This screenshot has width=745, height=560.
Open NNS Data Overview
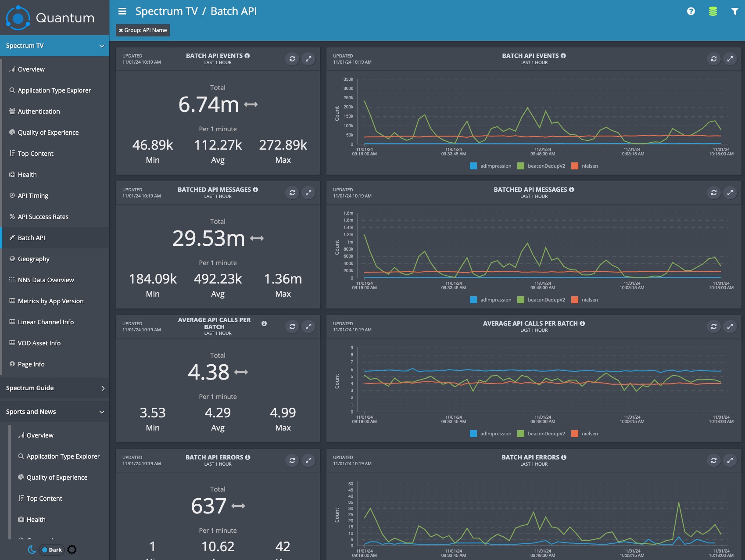click(55, 280)
